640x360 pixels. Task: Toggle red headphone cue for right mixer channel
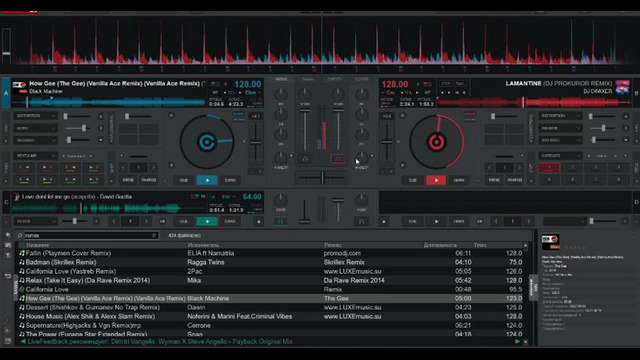tap(338, 159)
